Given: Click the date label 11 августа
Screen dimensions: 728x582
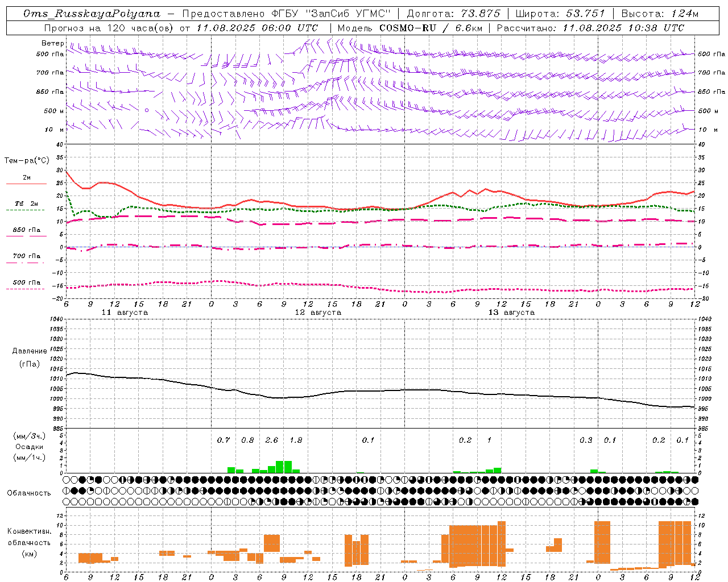Looking at the screenshot, I should [x=125, y=313].
